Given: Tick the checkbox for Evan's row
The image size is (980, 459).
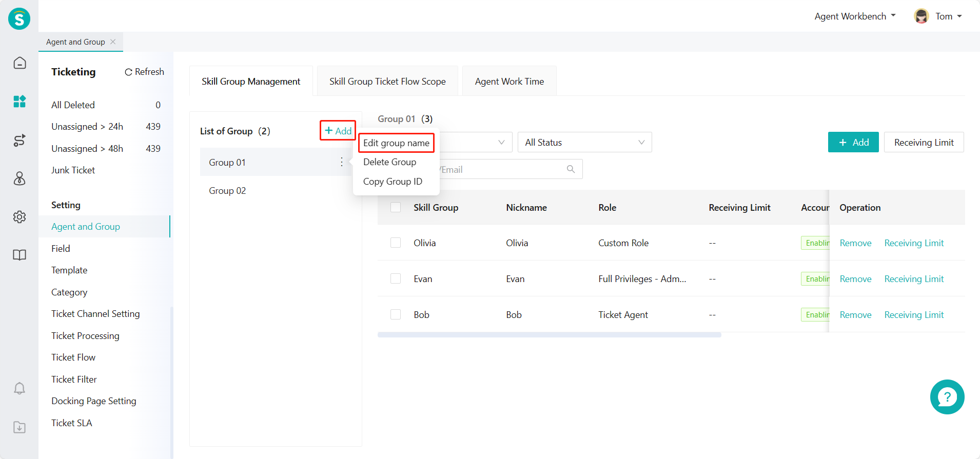Looking at the screenshot, I should [396, 278].
